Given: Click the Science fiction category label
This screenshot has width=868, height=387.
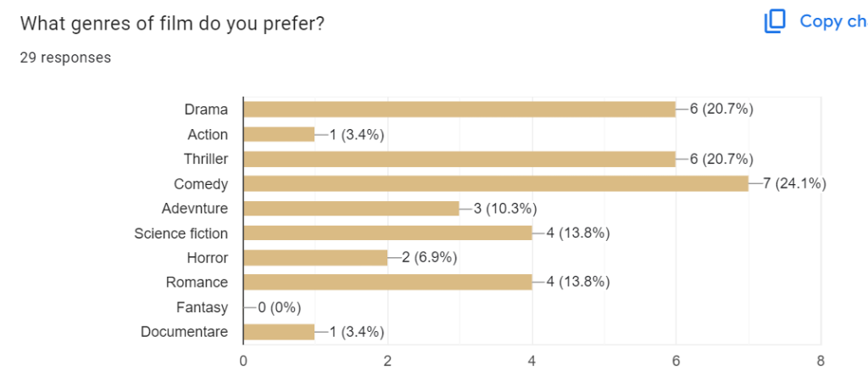Looking at the screenshot, I should point(181,233).
